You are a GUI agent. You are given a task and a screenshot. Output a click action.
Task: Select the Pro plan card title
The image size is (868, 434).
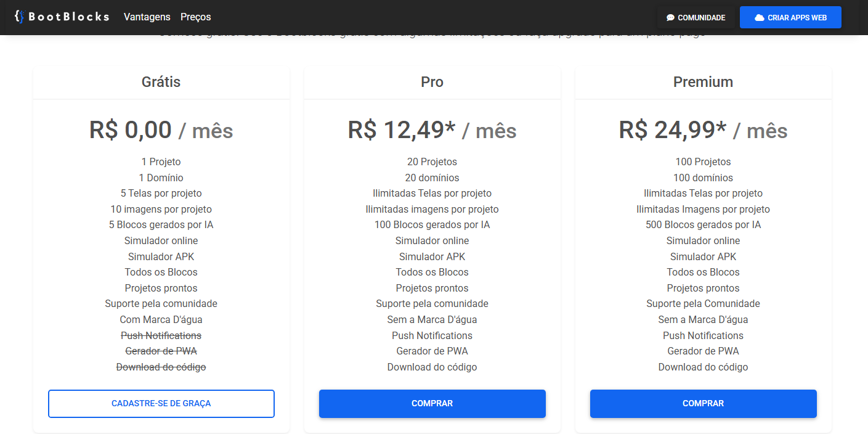(432, 82)
